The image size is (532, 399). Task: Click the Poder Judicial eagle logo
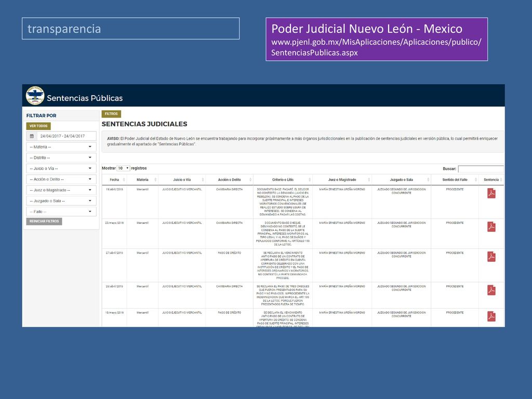(x=35, y=96)
